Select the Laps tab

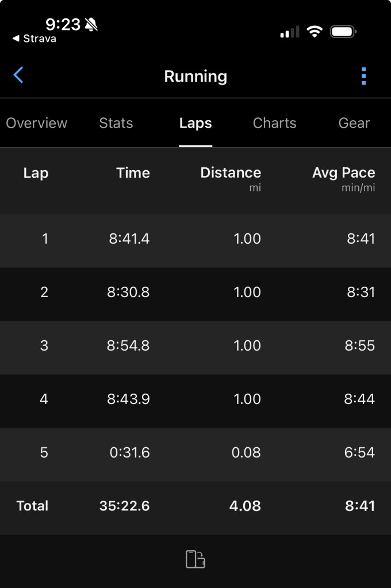[x=195, y=123]
